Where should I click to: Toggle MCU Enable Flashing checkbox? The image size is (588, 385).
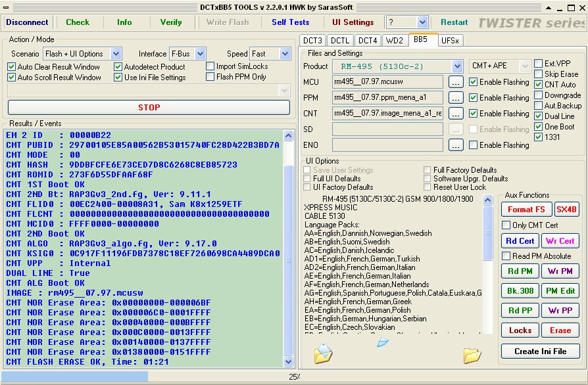474,82
